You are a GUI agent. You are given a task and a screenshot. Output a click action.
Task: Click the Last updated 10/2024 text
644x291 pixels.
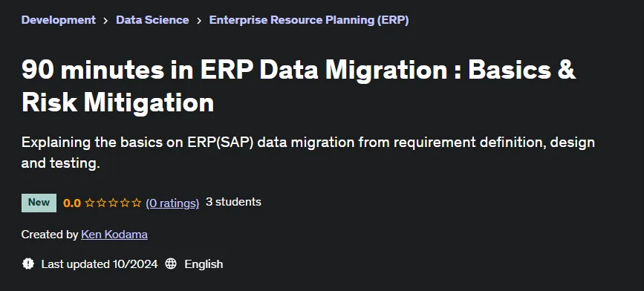(x=100, y=264)
